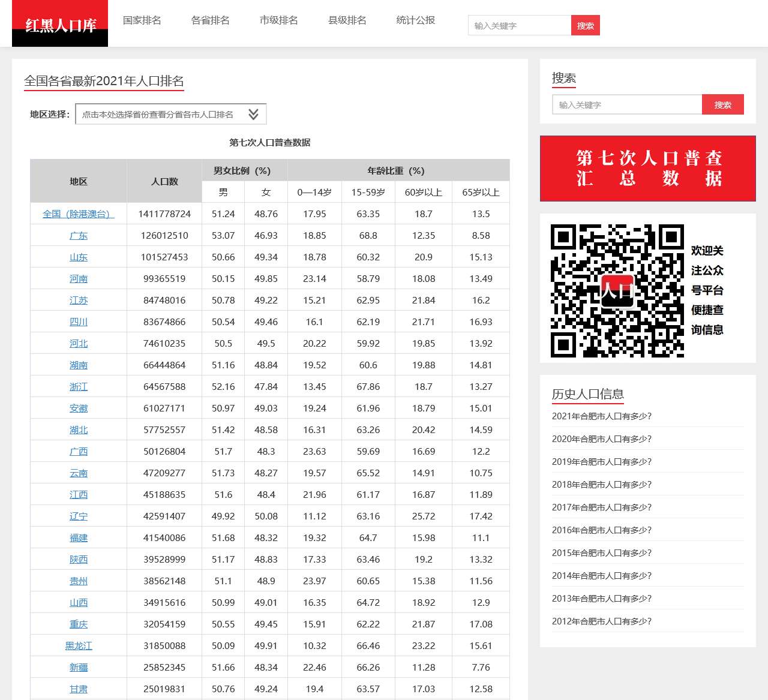Open the 云南 province link

click(x=79, y=473)
